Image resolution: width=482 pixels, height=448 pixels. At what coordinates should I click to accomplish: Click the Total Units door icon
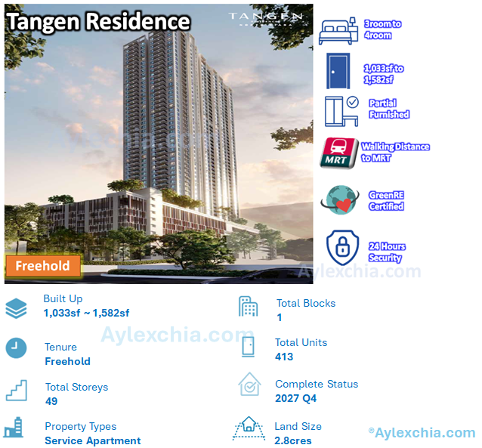click(248, 346)
